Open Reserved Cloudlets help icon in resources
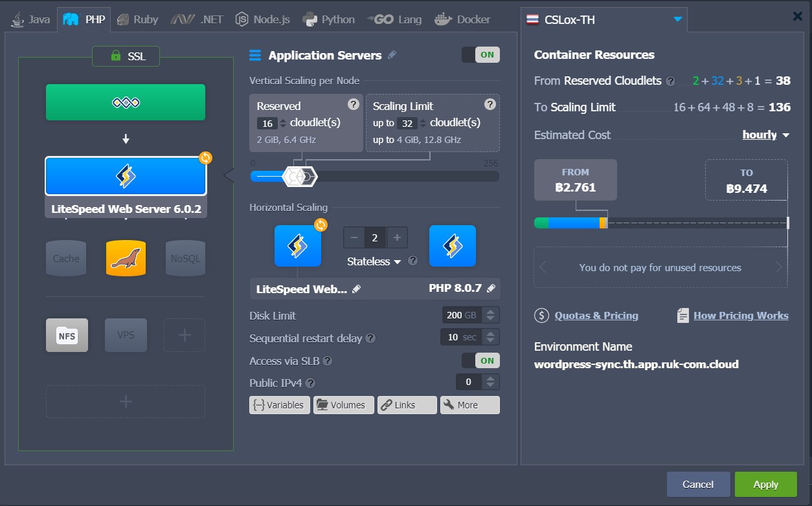 coord(670,82)
